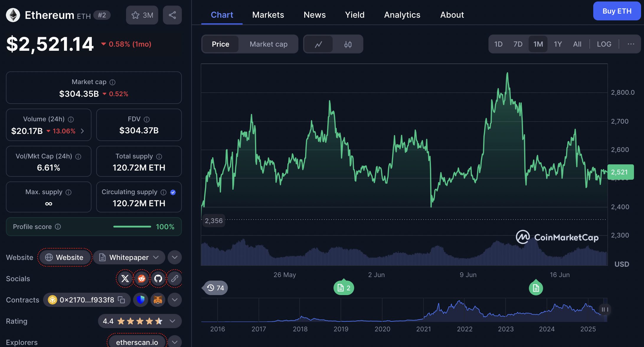Expand the 4.4 rating dropdown
This screenshot has height=347, width=644.
pyautogui.click(x=140, y=321)
